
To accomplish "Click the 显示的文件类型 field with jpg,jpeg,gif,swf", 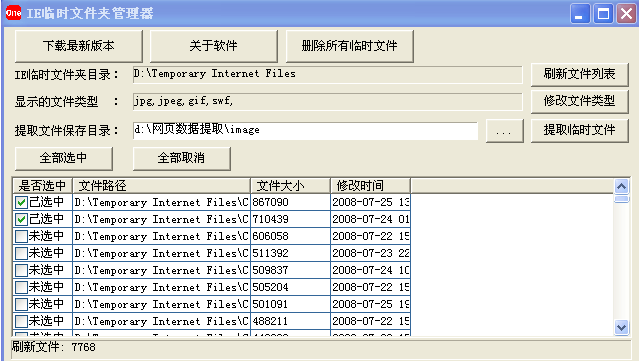I will click(327, 101).
